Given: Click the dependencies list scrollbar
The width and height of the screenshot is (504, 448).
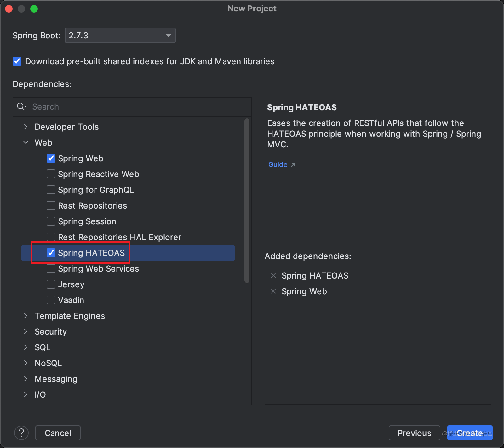Looking at the screenshot, I should point(247,200).
